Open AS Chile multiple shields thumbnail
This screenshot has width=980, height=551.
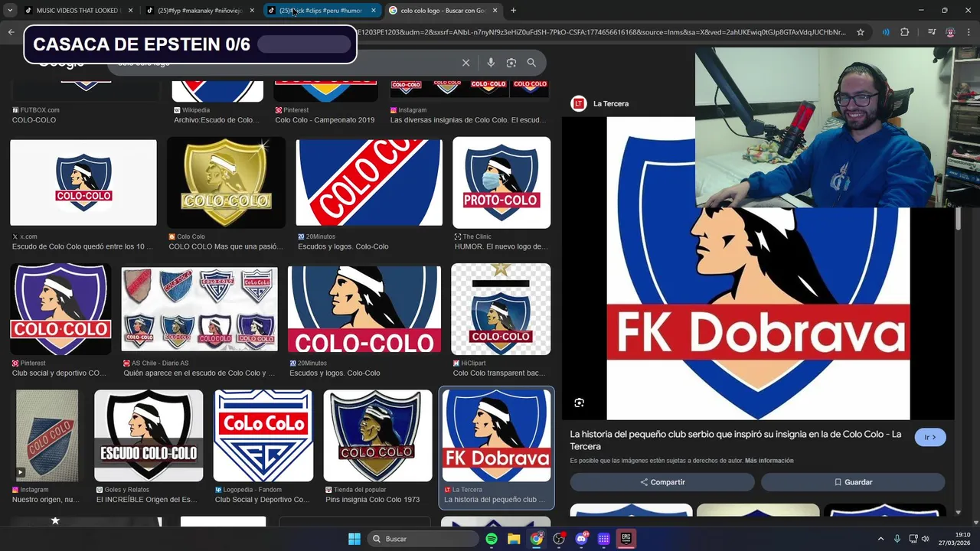coord(199,309)
